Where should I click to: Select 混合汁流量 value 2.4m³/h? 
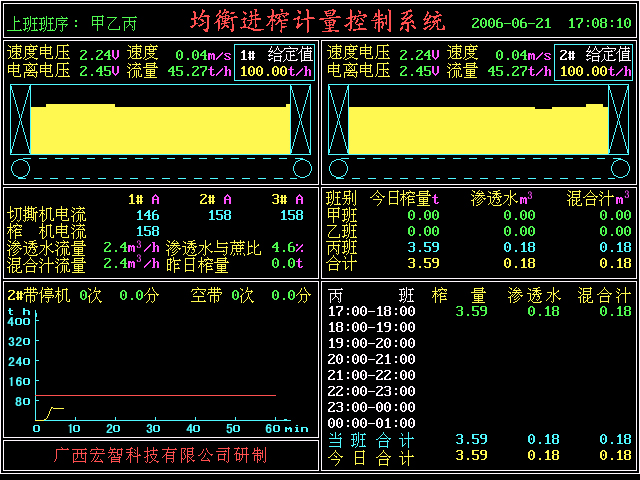[131, 263]
